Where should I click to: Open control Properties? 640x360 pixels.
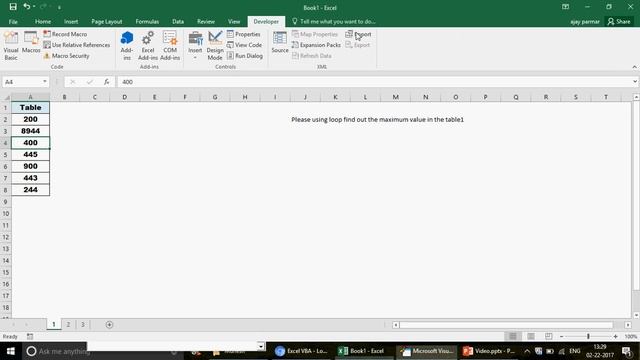coord(244,34)
